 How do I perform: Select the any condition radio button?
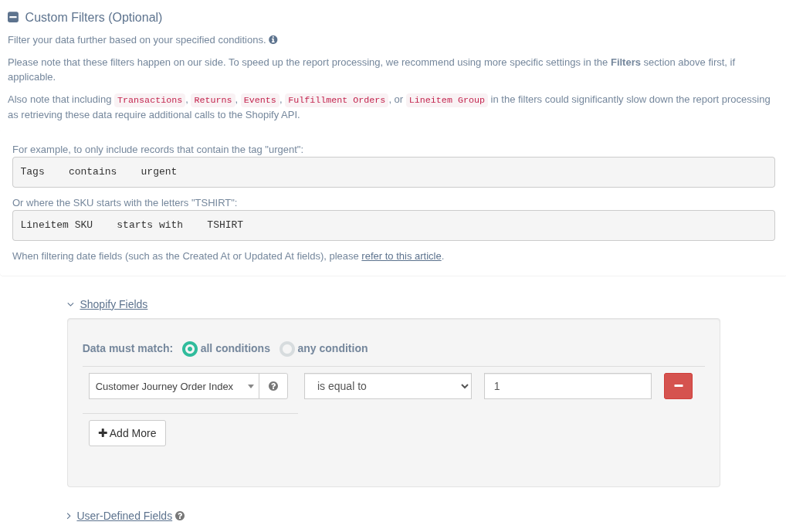(287, 349)
